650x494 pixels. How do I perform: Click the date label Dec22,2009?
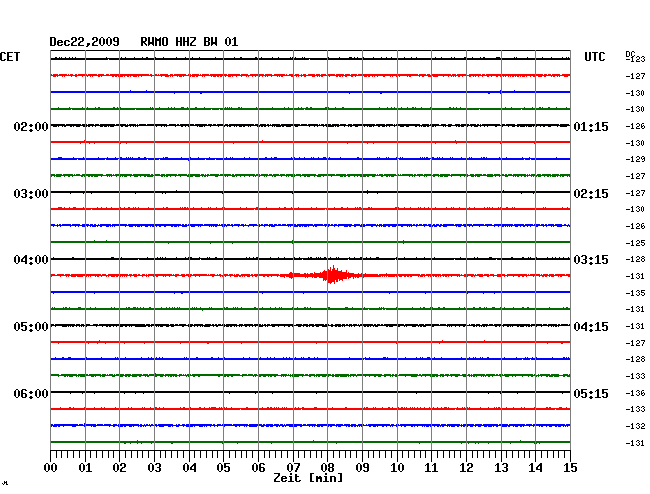pyautogui.click(x=85, y=42)
